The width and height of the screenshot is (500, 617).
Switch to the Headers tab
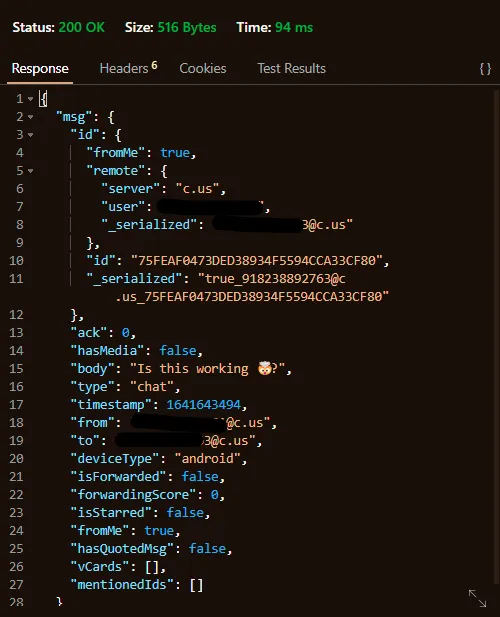coord(128,68)
